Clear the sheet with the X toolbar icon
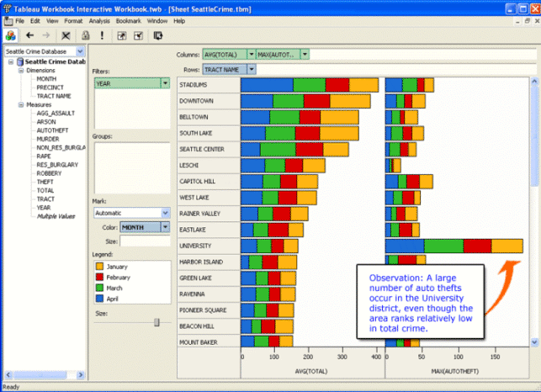Image resolution: width=541 pixels, height=392 pixels. pyautogui.click(x=66, y=35)
